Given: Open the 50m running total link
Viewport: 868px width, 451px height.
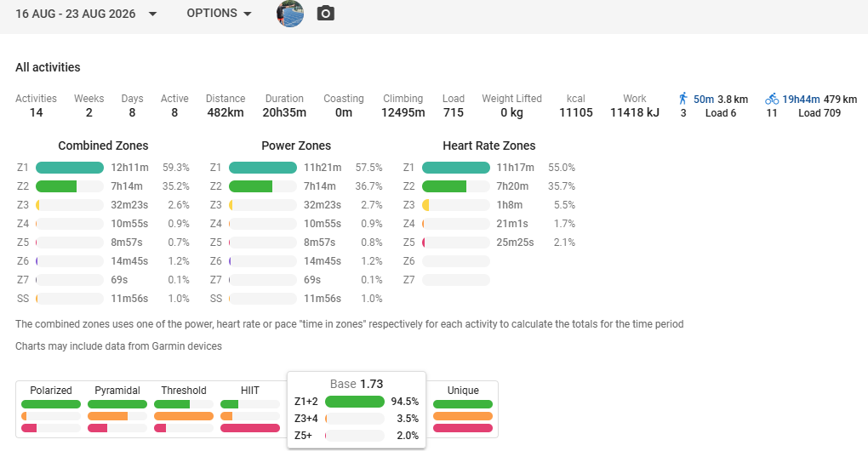Looking at the screenshot, I should coord(704,99).
